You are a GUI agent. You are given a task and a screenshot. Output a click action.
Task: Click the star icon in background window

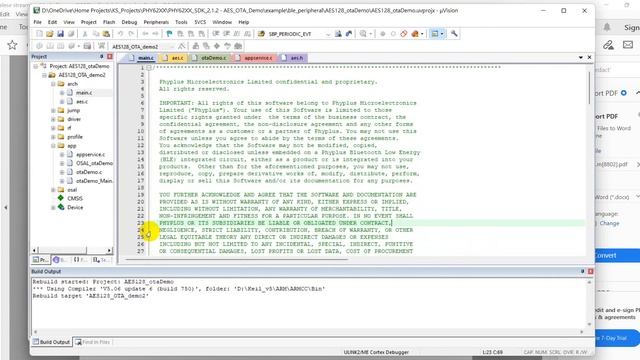click(12, 45)
